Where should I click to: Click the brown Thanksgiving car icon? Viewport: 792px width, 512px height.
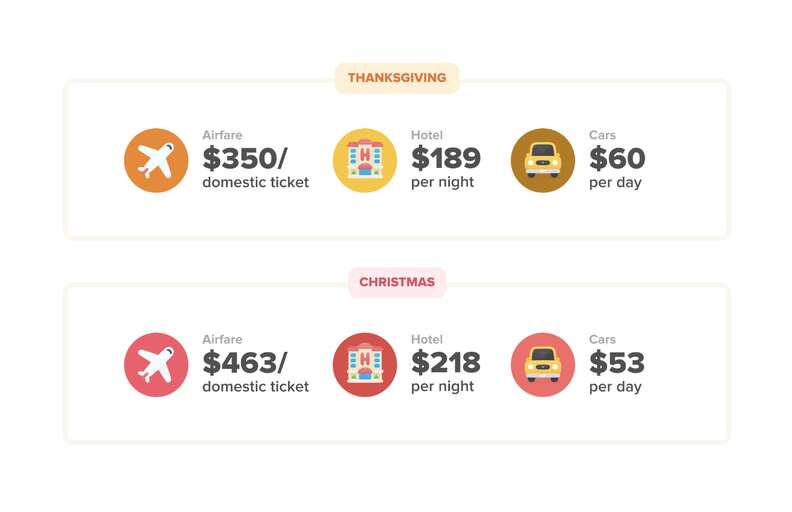543,160
